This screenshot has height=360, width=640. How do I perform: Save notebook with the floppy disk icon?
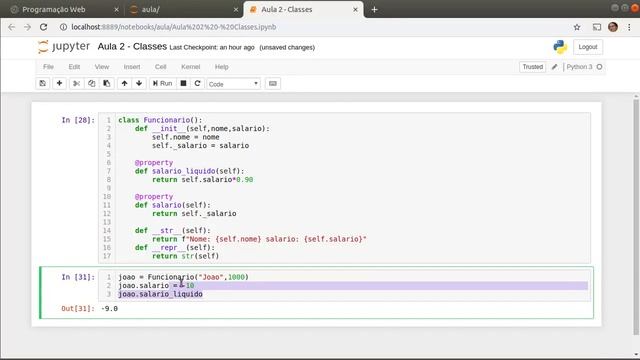[42, 83]
